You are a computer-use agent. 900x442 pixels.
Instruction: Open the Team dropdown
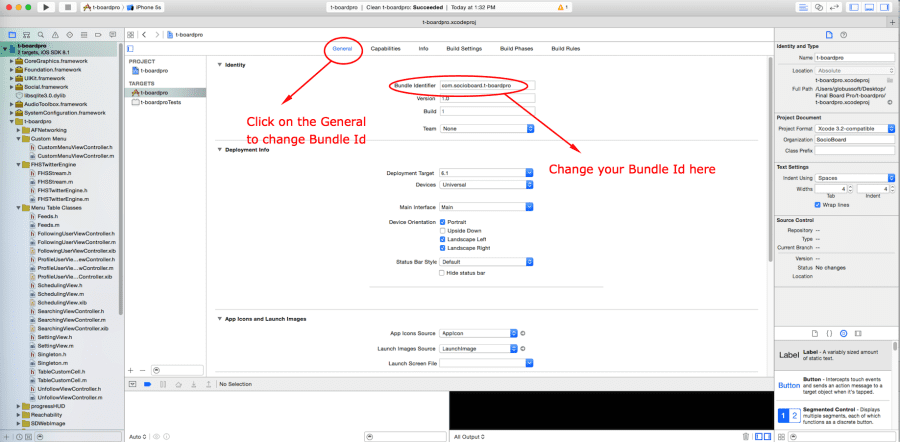click(x=487, y=129)
